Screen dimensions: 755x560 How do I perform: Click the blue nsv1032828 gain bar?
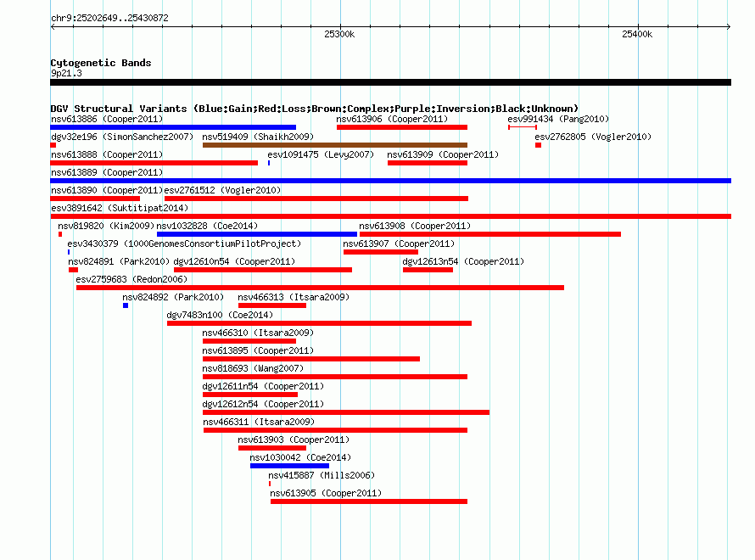click(x=257, y=234)
